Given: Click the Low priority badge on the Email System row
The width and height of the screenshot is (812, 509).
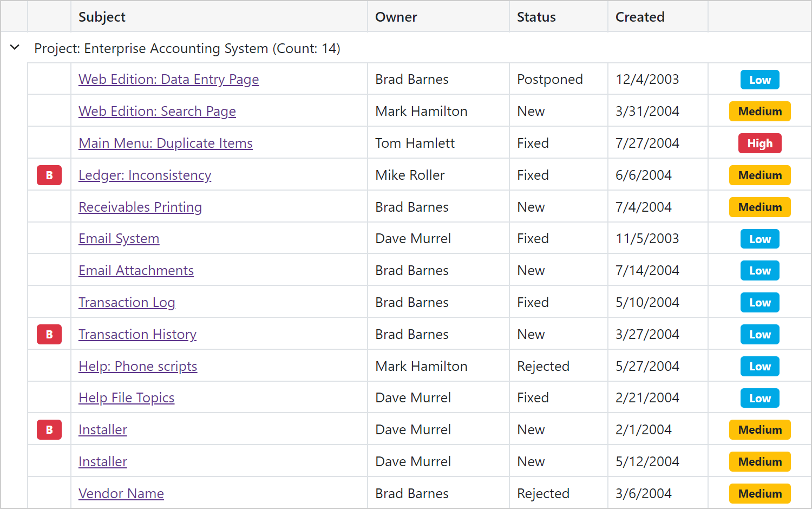Looking at the screenshot, I should 759,238.
